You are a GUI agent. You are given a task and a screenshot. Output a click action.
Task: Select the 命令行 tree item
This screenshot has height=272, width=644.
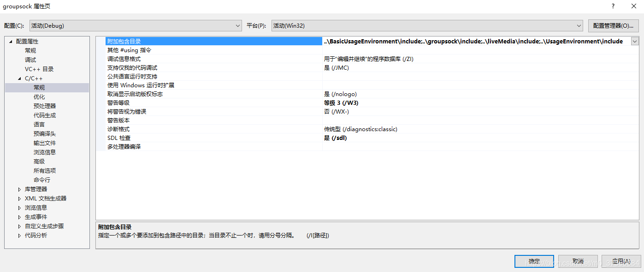(x=42, y=180)
